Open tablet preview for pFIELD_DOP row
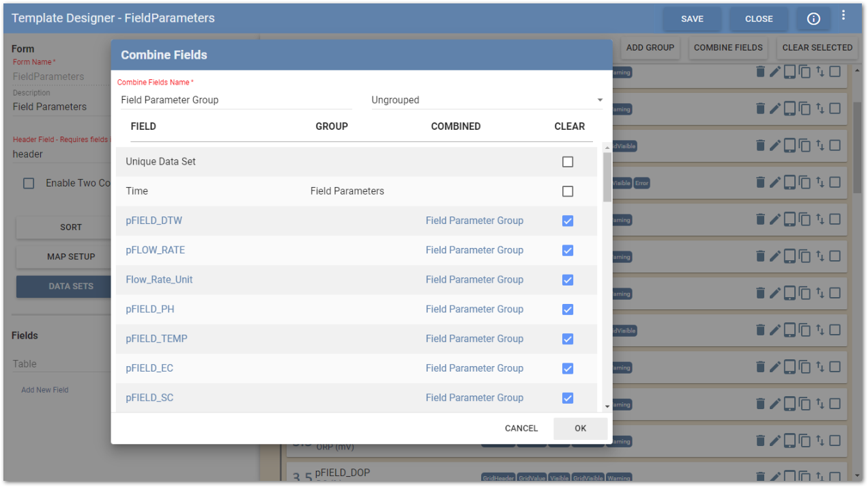The image size is (868, 487). tap(790, 477)
